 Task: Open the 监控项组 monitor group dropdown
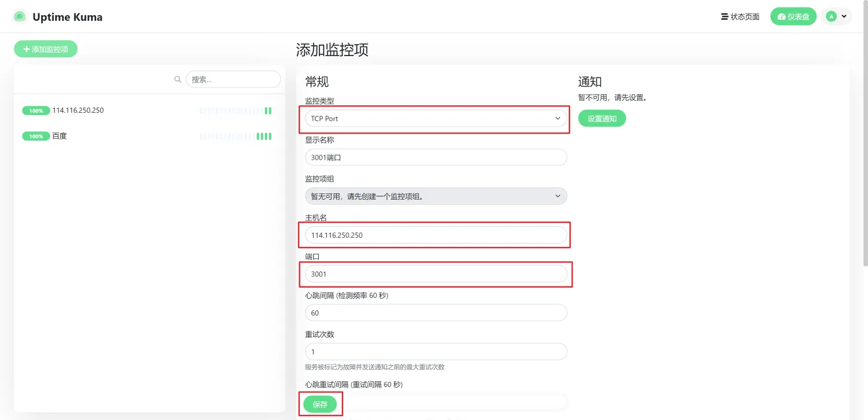436,196
